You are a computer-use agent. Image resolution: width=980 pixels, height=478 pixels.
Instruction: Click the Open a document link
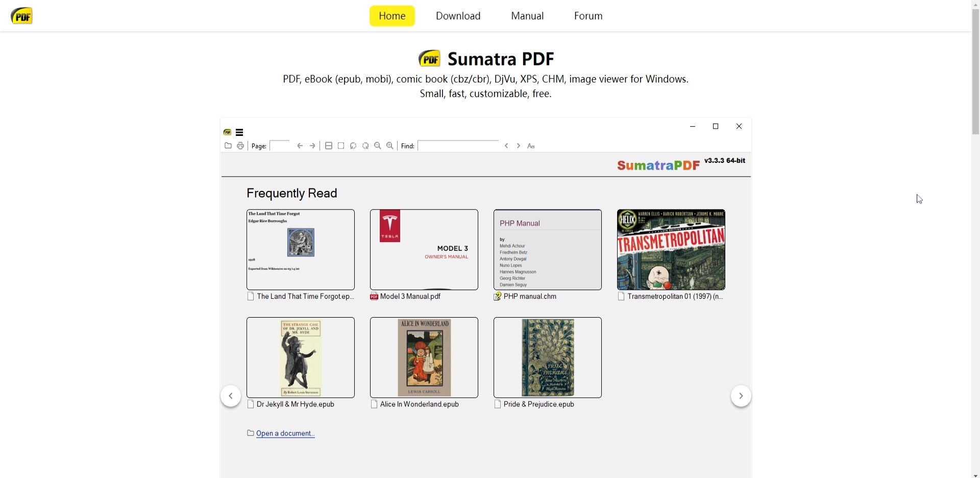(285, 434)
